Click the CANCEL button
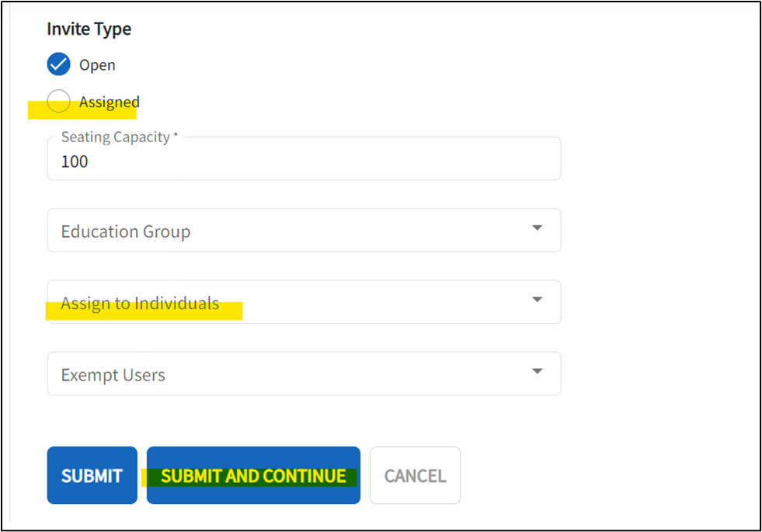The height and width of the screenshot is (532, 762). pyautogui.click(x=415, y=475)
